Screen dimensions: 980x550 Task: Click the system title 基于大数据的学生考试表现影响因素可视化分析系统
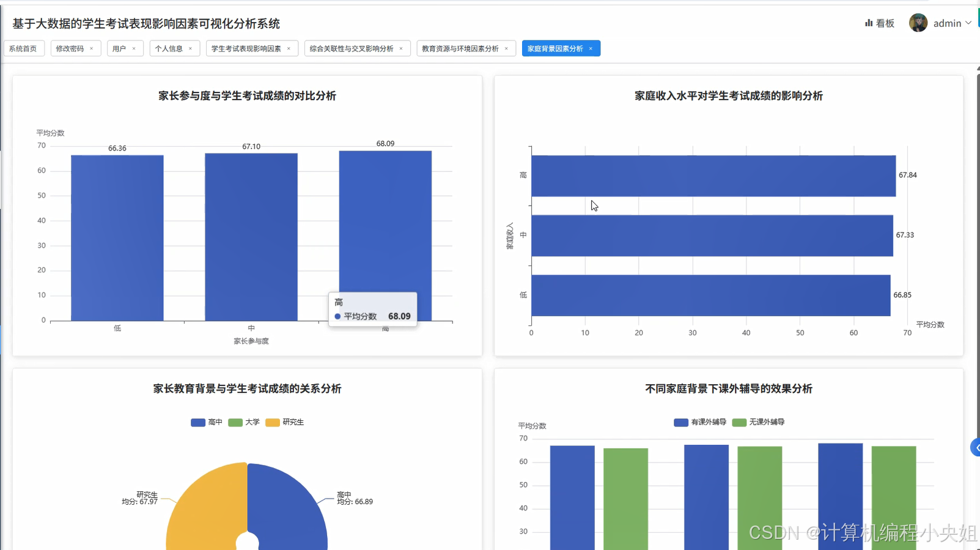[x=146, y=23]
